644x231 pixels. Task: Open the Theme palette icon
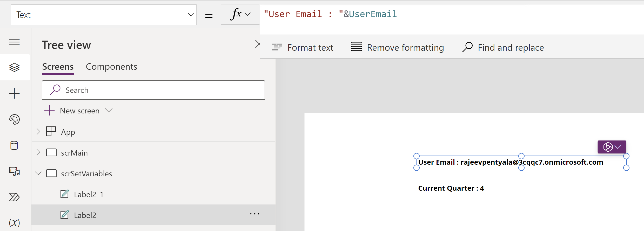[15, 119]
